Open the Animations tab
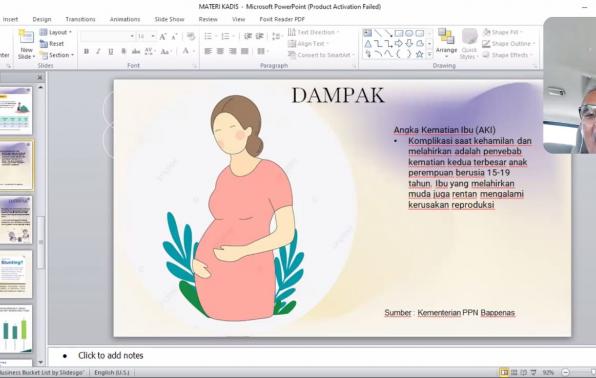596x378 pixels. click(x=125, y=19)
